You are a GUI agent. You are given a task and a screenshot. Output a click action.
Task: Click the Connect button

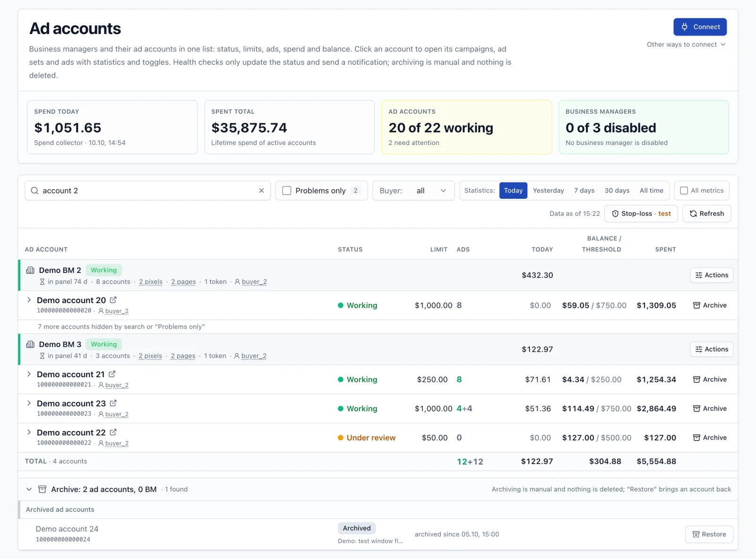click(x=700, y=27)
